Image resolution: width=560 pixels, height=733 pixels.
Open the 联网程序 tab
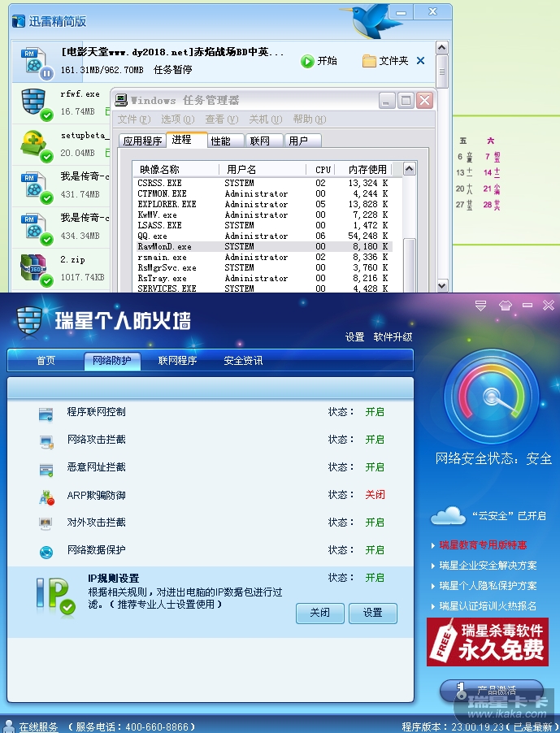(x=178, y=361)
